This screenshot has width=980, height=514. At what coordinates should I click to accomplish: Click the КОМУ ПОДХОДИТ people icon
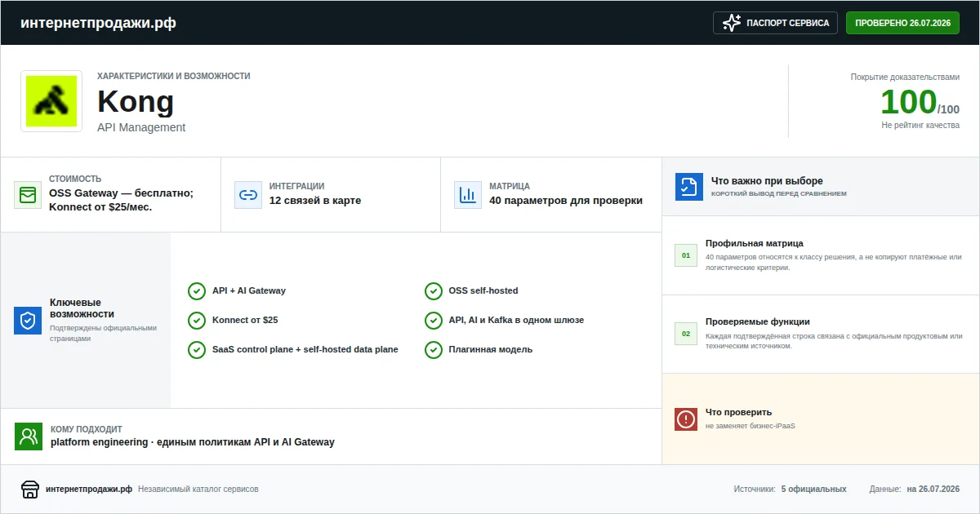29,436
